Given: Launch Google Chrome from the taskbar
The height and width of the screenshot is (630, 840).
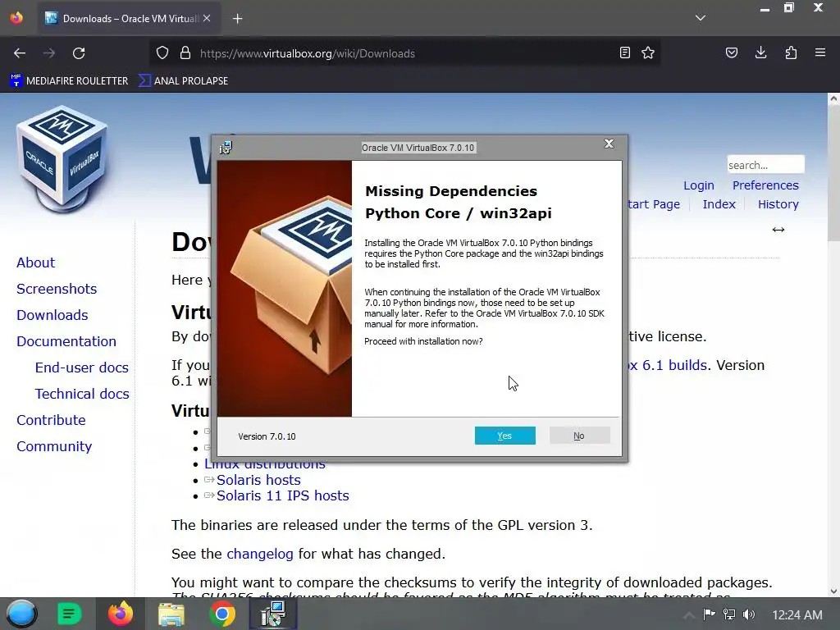Looking at the screenshot, I should click(222, 614).
